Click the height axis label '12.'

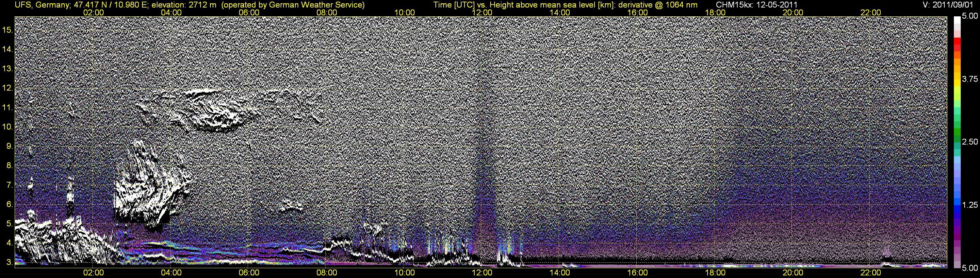8,88
